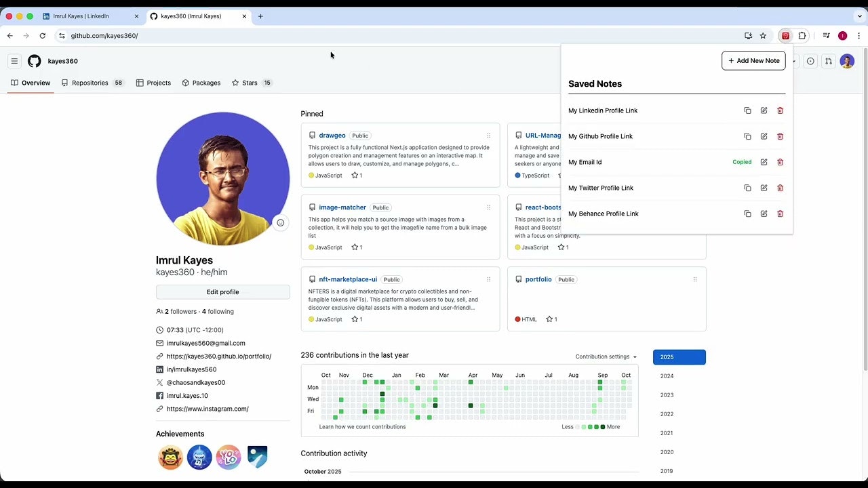Set a status via the smiley on the photo
The width and height of the screenshot is (868, 488).
(281, 222)
